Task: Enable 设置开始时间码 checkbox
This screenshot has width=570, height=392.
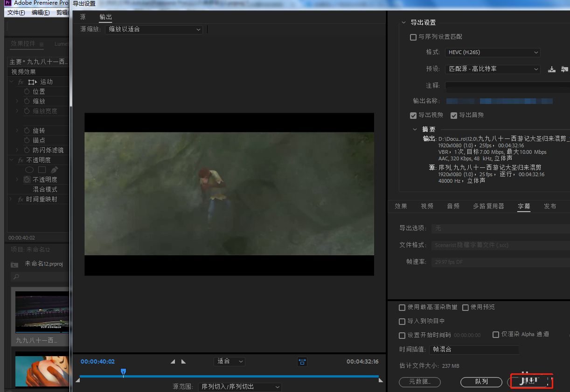Action: click(x=402, y=335)
